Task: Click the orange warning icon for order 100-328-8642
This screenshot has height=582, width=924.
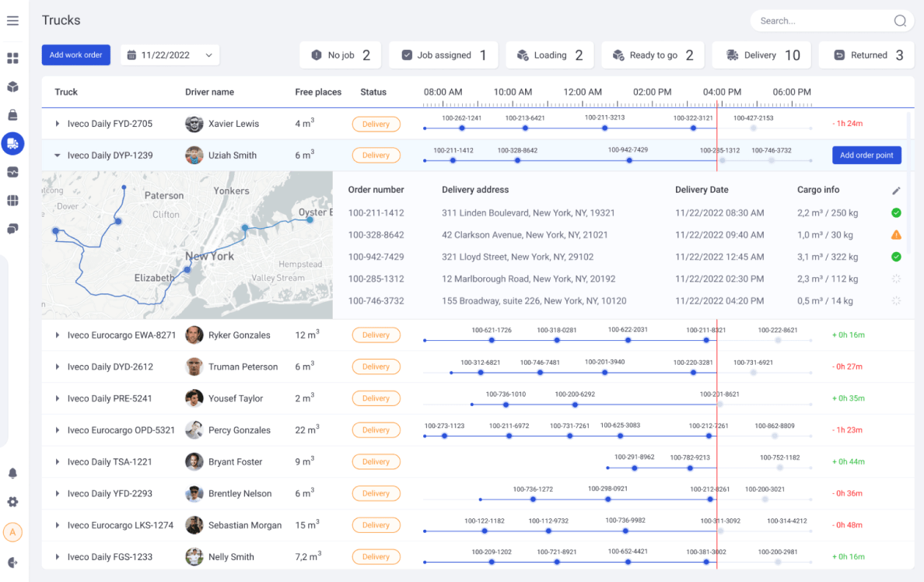Action: click(896, 235)
